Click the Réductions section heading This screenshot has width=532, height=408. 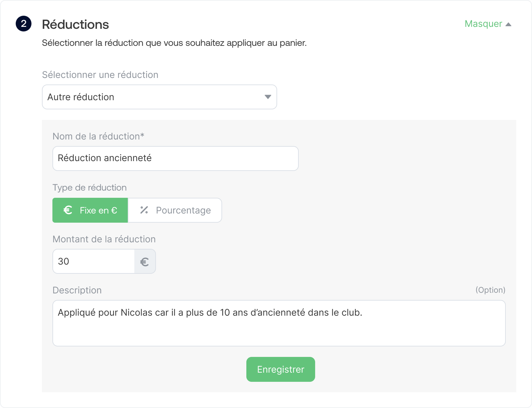click(75, 25)
